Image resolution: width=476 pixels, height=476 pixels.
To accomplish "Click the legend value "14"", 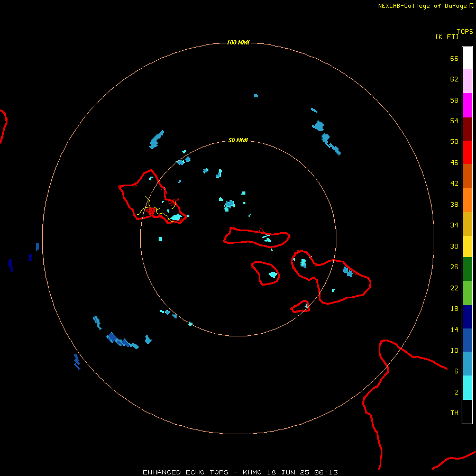I will (x=454, y=329).
